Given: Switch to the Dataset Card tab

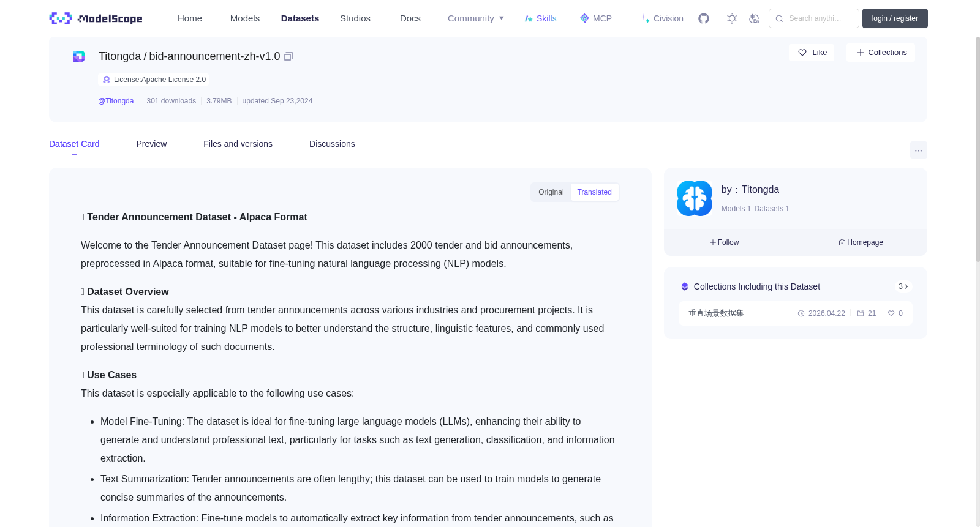Looking at the screenshot, I should [74, 144].
